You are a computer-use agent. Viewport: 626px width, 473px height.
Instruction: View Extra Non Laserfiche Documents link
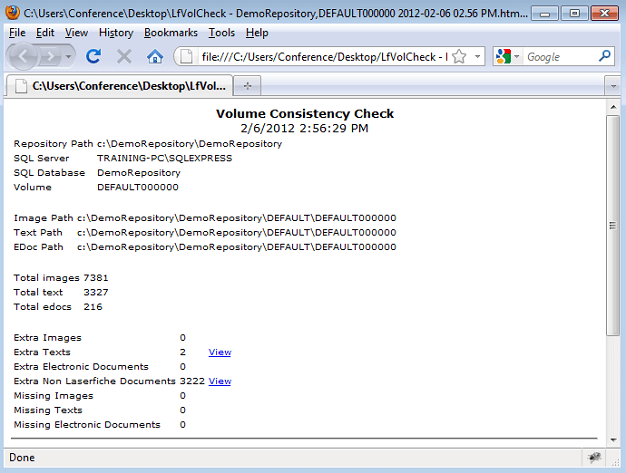[x=220, y=381]
